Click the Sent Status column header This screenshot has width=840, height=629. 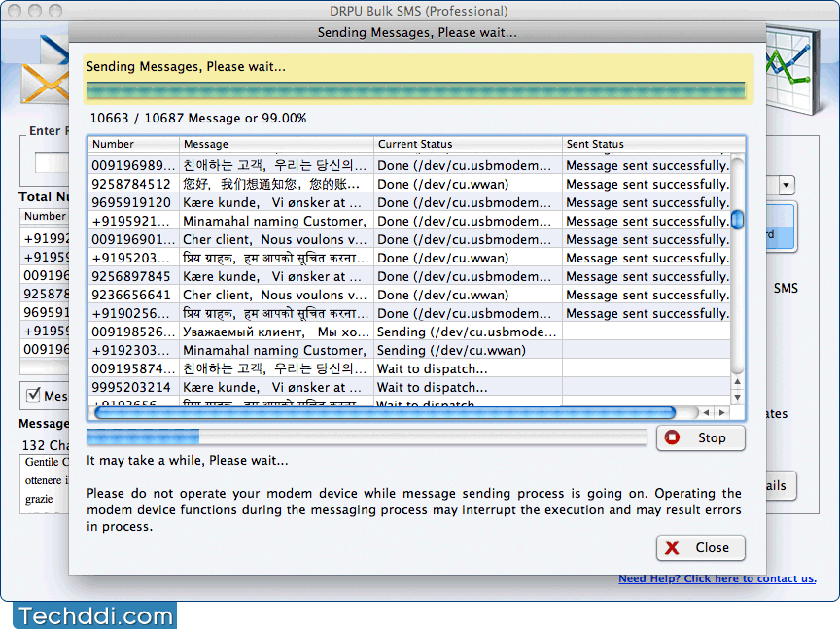pos(653,144)
